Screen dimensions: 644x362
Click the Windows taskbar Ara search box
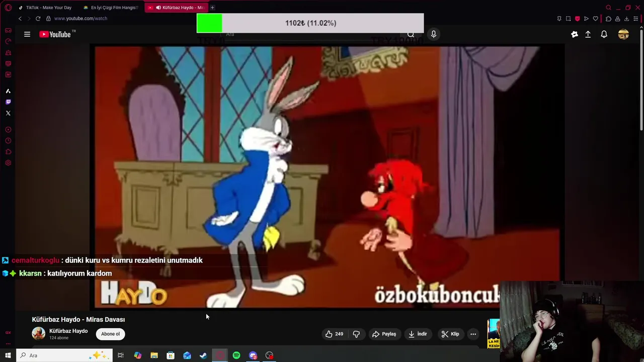[64, 355]
